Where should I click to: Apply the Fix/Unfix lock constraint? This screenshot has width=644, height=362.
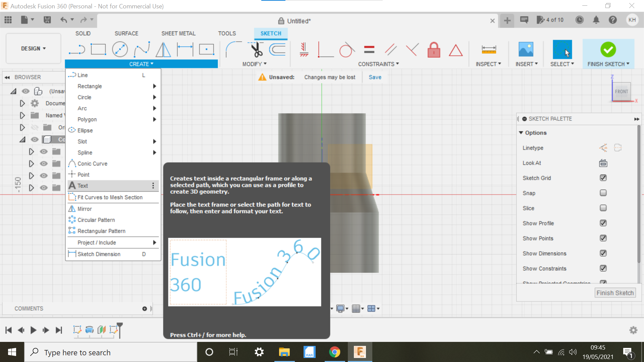point(434,50)
